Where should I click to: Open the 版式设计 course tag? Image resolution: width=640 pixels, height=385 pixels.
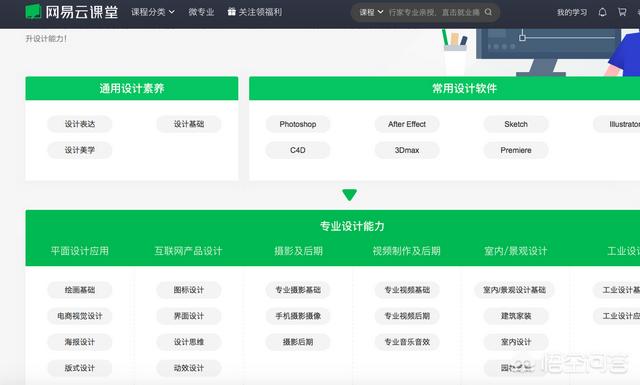pos(80,368)
